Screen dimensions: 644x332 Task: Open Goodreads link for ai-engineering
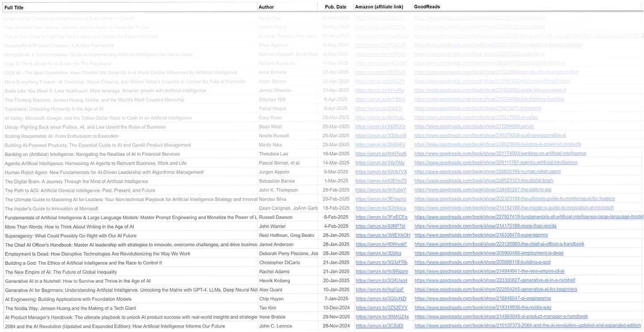[x=483, y=298]
